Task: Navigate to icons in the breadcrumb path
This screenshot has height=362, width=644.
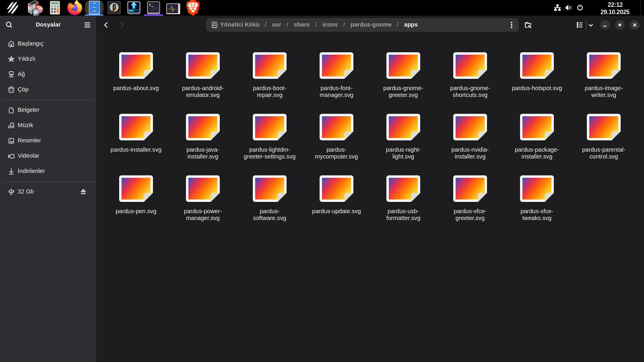Action: point(330,25)
